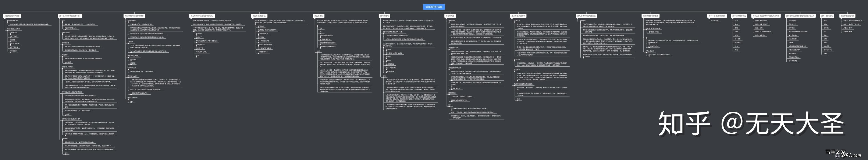This screenshot has width=868, height=160.
Task: Select the 第六章 结尾 chapter node
Action: tap(384, 16)
